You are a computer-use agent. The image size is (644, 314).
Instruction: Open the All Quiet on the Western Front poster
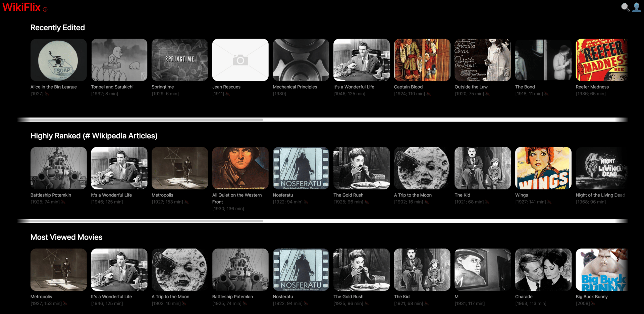[240, 168]
